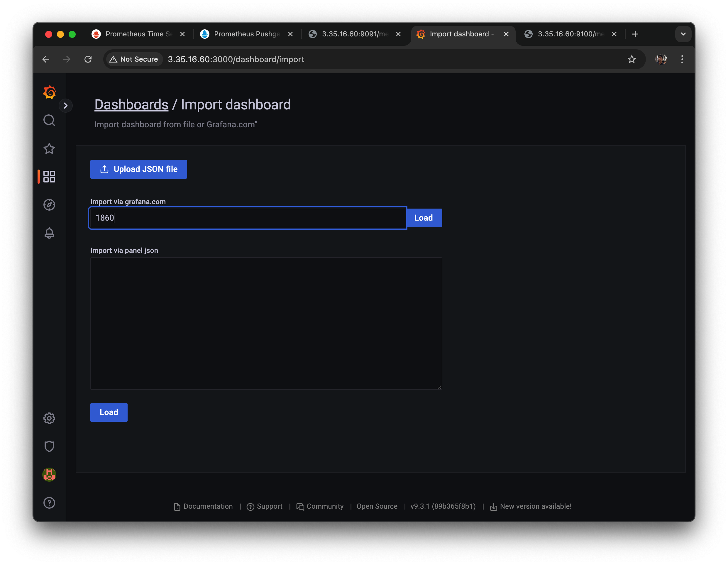The width and height of the screenshot is (728, 565).
Task: Click Upload JSON file button
Action: click(139, 169)
